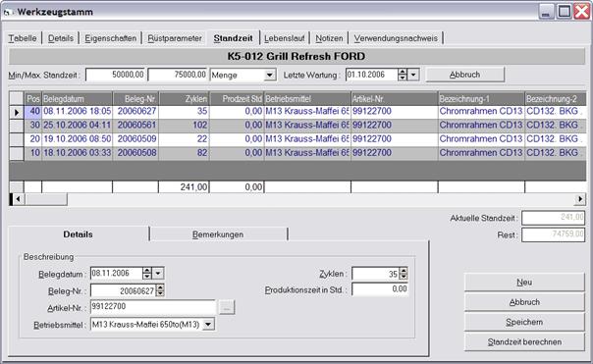Open the Belegdatum calendar dropdown
The height and width of the screenshot is (364, 593).
pos(158,273)
